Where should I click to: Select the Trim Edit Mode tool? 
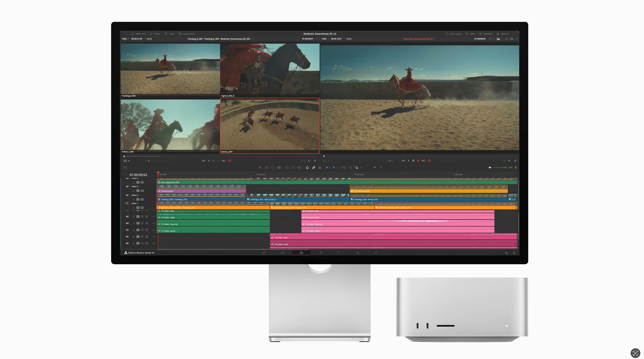(267, 168)
